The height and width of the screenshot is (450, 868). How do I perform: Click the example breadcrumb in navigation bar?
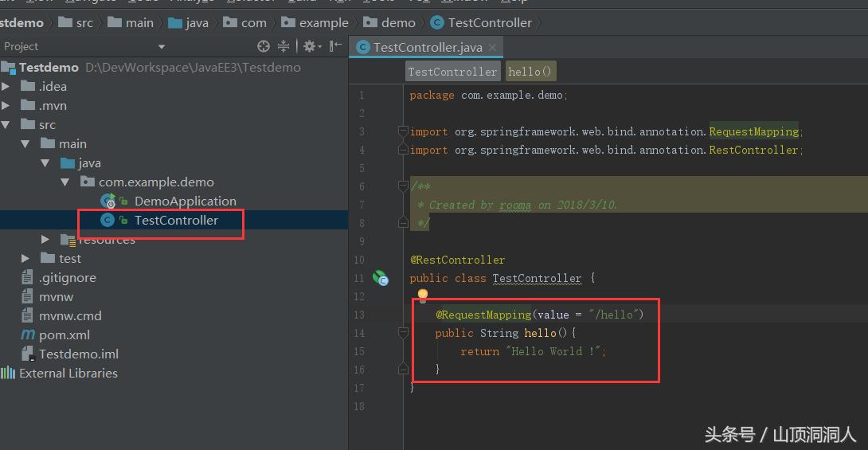pos(315,22)
